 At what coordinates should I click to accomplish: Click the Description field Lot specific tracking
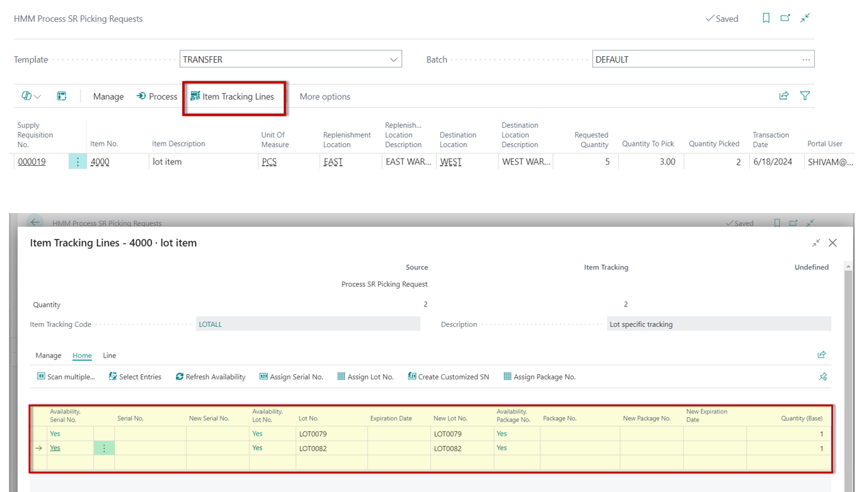[x=718, y=324]
